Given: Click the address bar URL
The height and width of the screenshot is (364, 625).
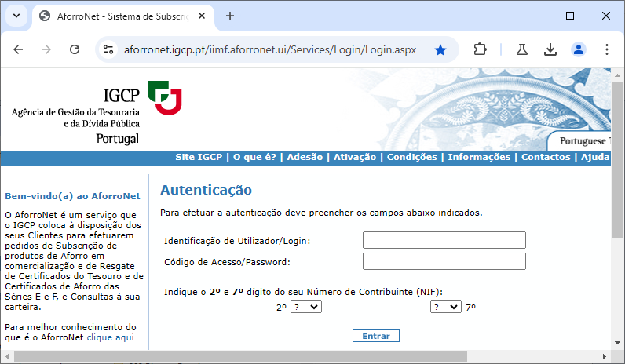Looking at the screenshot, I should point(270,49).
